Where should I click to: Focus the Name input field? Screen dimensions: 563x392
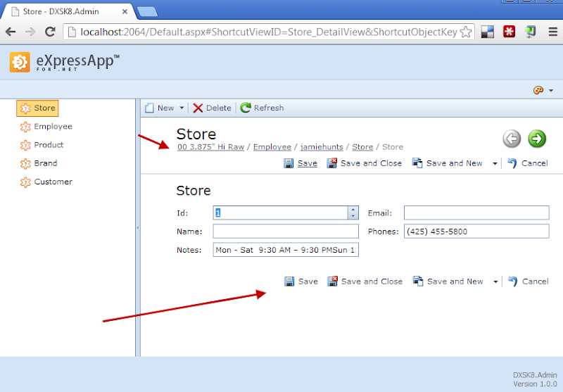click(x=286, y=231)
